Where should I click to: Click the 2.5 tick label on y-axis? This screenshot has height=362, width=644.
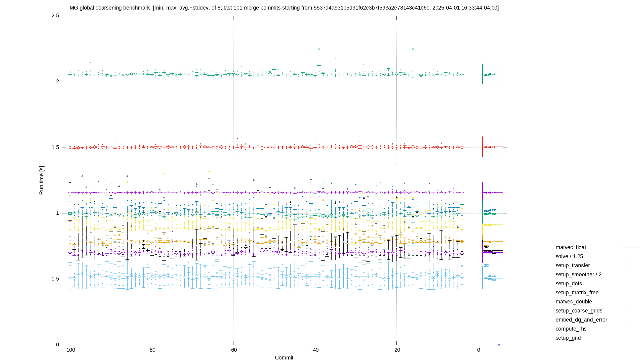55,16
